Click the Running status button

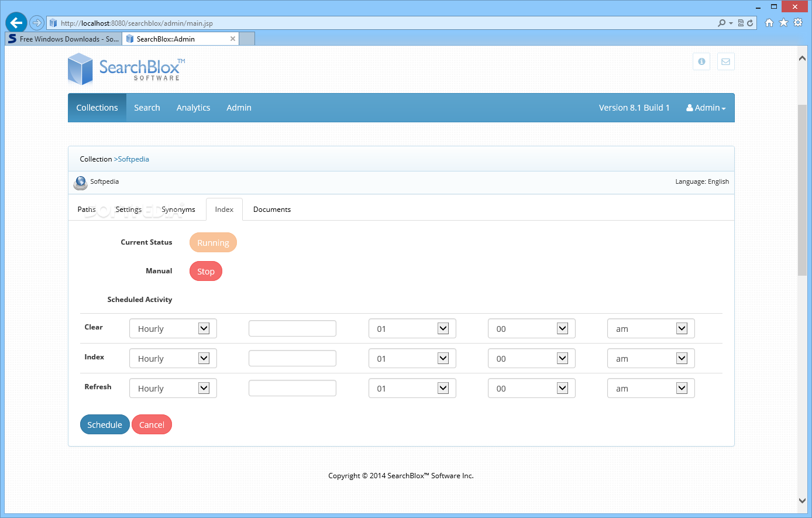pos(213,243)
